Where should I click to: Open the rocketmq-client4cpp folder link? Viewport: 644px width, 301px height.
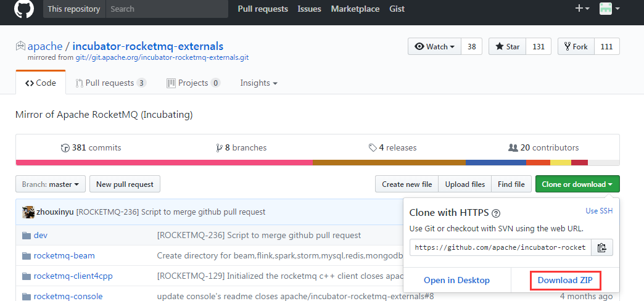pos(73,276)
